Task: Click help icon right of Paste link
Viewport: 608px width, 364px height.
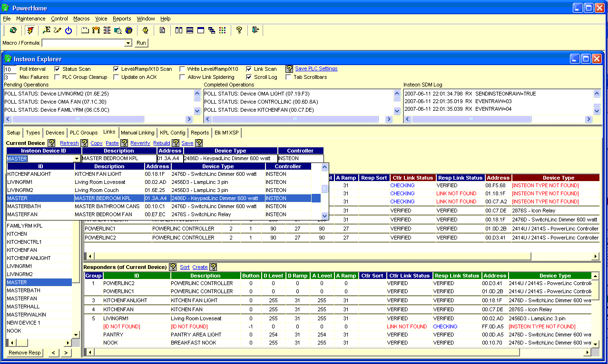Action: pyautogui.click(x=124, y=143)
